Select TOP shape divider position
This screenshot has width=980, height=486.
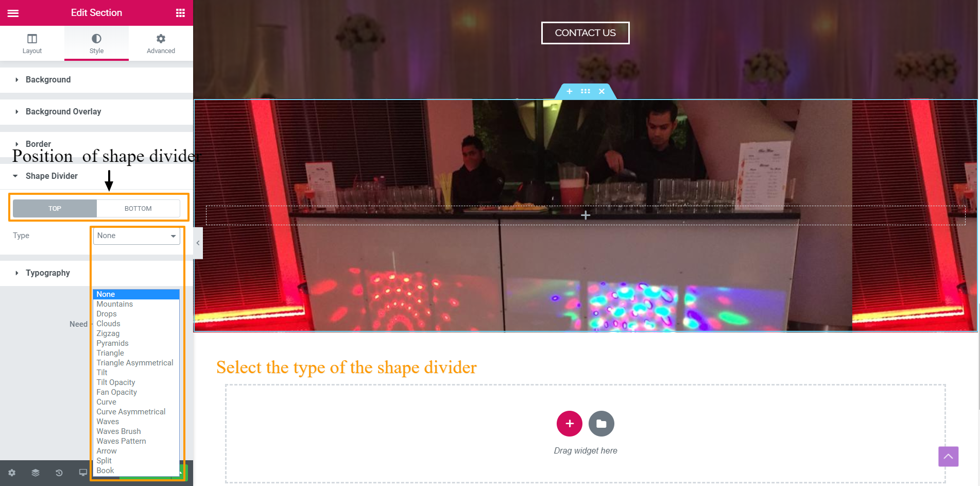pyautogui.click(x=55, y=208)
